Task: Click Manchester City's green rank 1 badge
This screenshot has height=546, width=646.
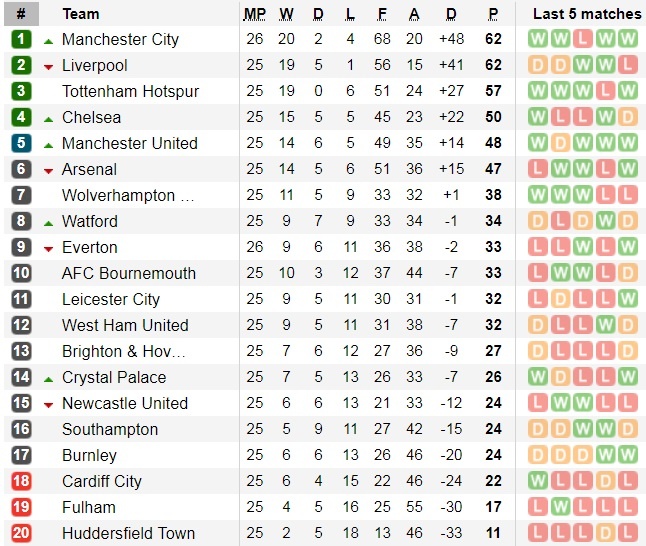Action: click(21, 39)
